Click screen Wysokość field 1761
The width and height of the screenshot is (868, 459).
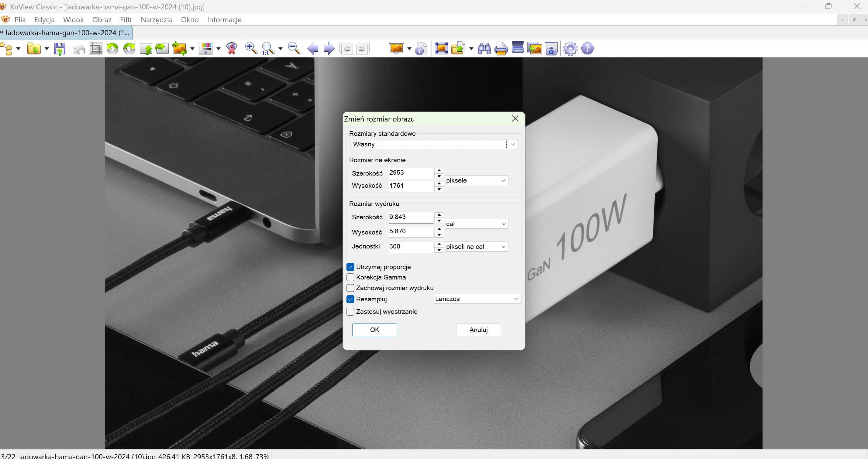(x=411, y=186)
